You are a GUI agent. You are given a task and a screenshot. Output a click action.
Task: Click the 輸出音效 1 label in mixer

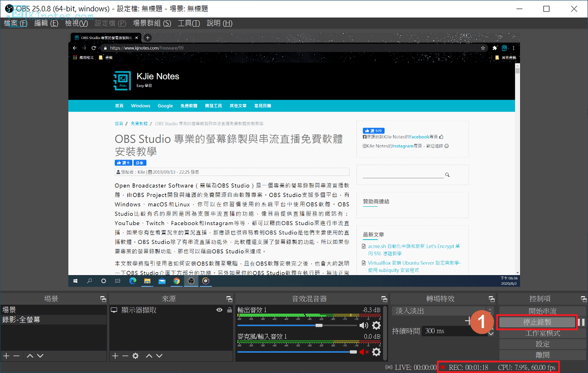pos(252,310)
